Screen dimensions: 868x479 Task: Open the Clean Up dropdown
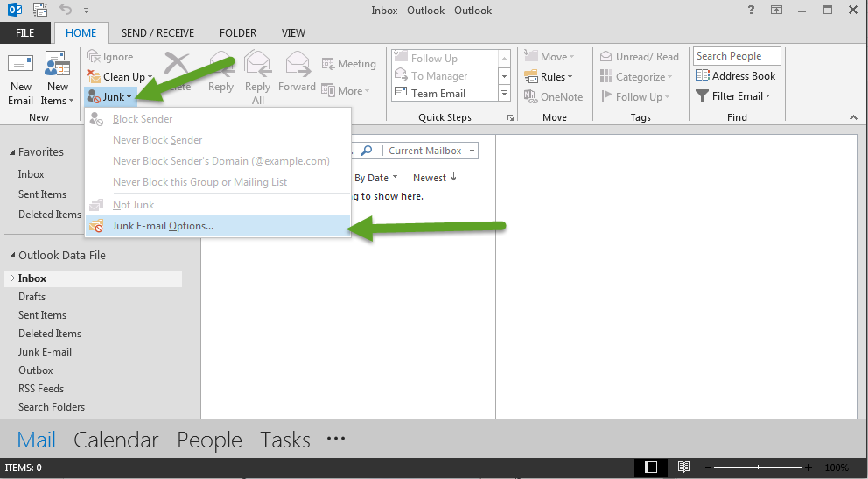click(x=120, y=76)
